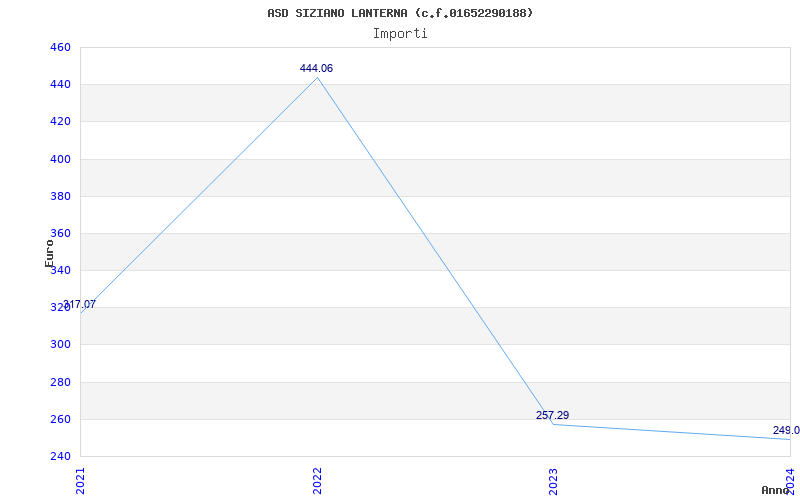Select the 317.07 data label

point(79,305)
